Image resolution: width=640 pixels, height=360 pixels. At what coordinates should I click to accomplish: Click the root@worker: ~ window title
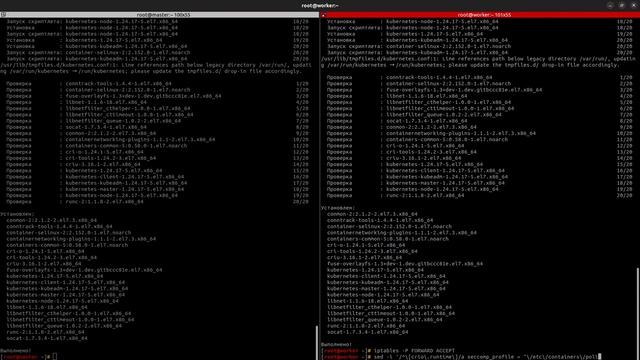320,5
